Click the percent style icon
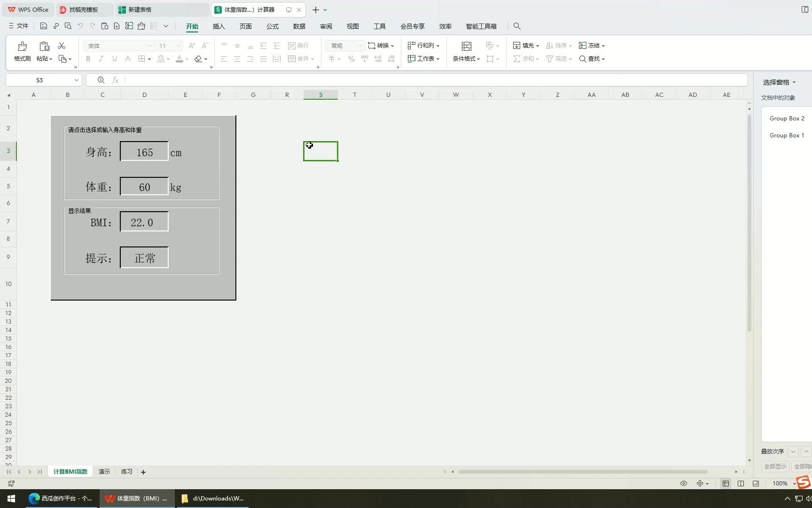This screenshot has width=812, height=508. coord(351,59)
